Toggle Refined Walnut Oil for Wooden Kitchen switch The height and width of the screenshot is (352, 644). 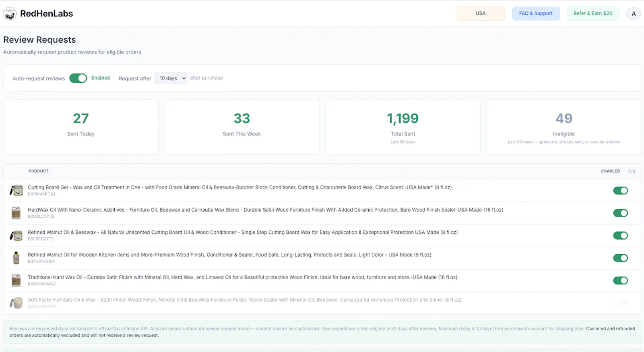620,258
